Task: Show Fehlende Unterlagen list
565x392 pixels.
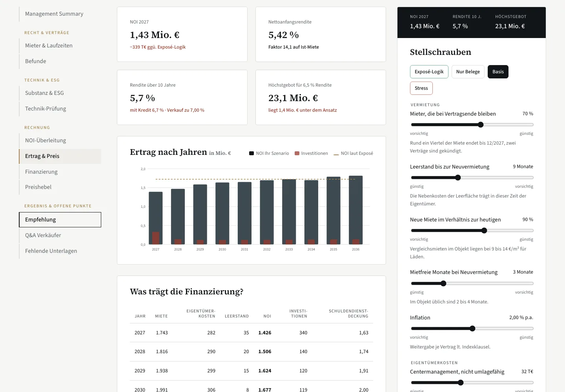Action: tap(60, 251)
